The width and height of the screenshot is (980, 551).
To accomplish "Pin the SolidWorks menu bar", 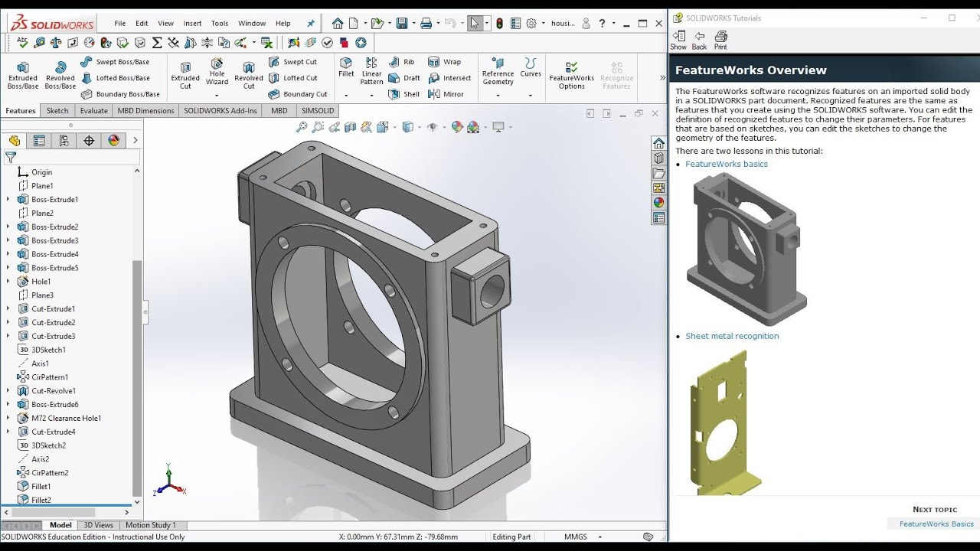I will point(311,24).
